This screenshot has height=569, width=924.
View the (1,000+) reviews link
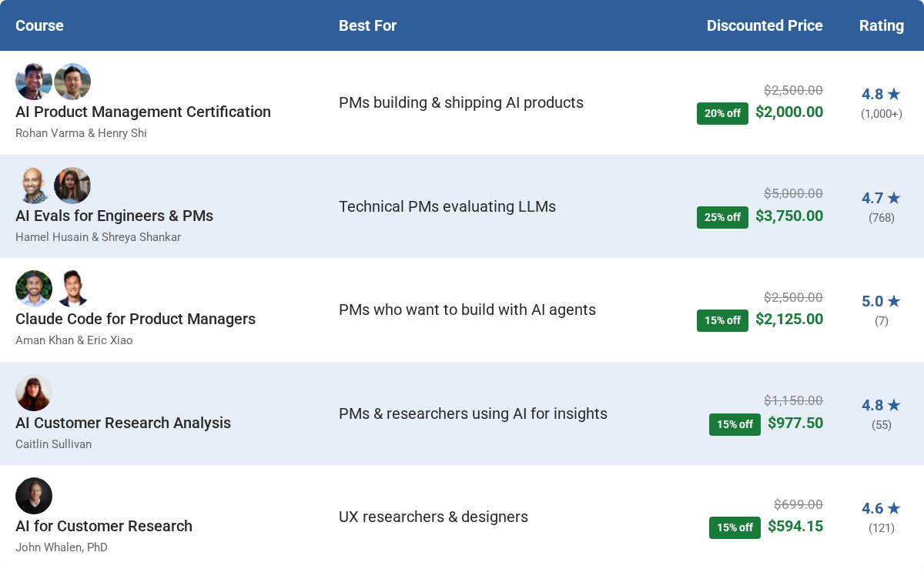pyautogui.click(x=882, y=113)
